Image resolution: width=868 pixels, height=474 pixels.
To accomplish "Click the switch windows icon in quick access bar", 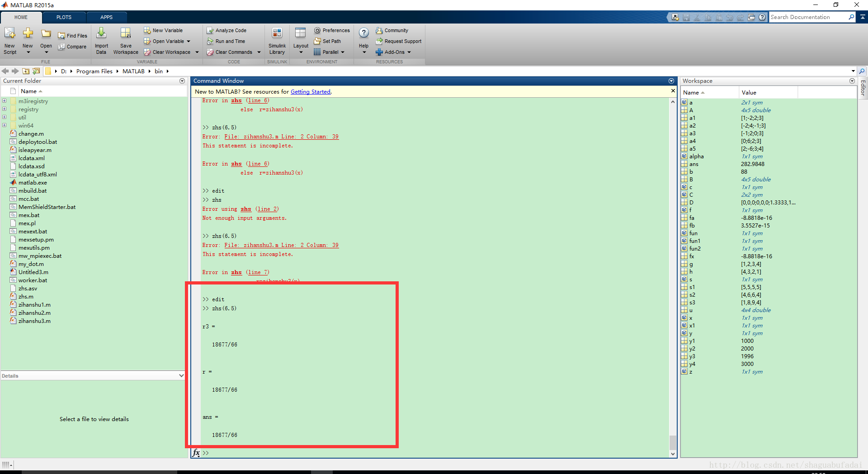I will pyautogui.click(x=751, y=17).
